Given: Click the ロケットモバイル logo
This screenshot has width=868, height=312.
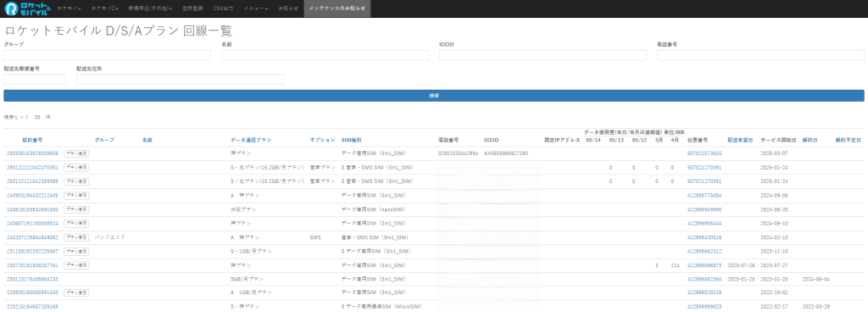Looking at the screenshot, I should pos(26,8).
